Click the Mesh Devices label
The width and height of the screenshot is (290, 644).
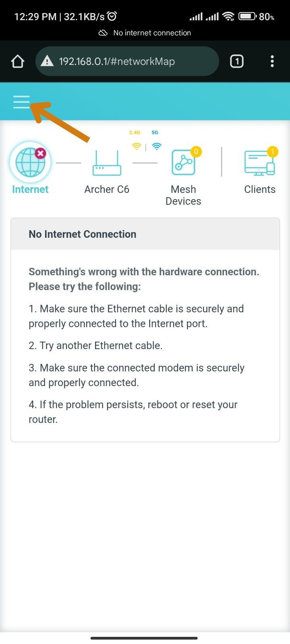183,195
